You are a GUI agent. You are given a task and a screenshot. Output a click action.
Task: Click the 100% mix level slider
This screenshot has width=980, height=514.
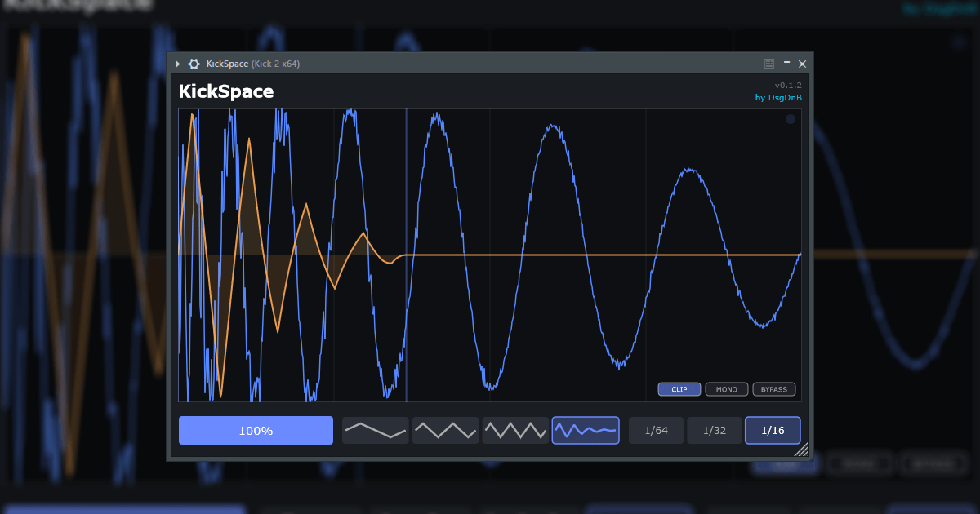[x=256, y=430]
